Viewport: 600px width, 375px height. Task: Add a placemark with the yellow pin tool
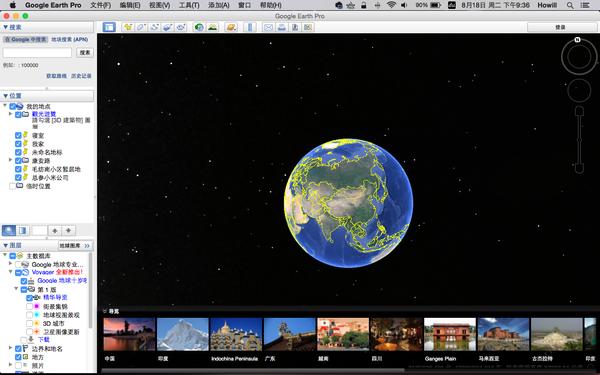point(128,27)
